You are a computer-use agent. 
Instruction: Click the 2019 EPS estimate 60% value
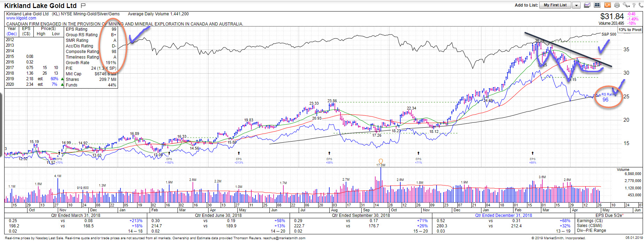[x=54, y=79]
